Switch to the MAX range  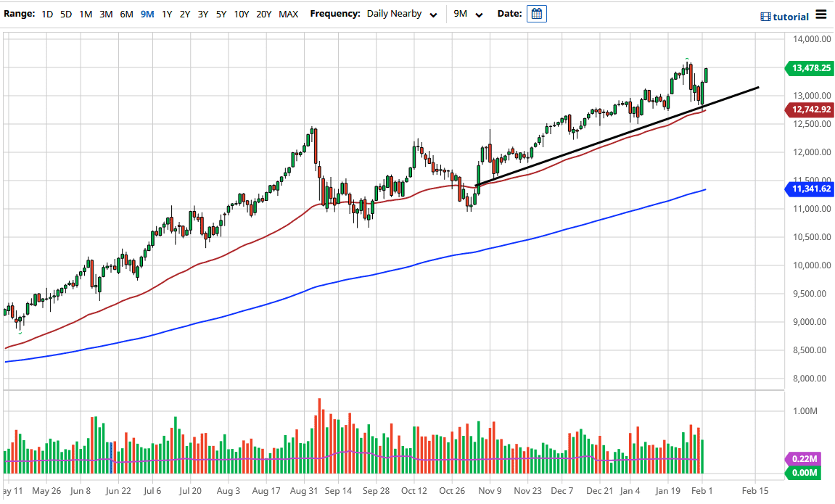(287, 13)
